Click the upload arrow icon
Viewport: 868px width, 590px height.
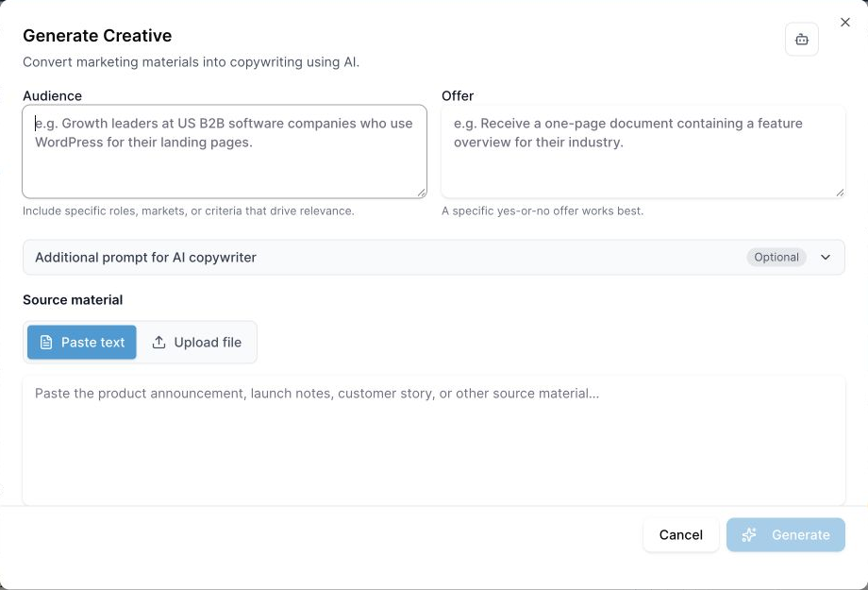tap(159, 343)
